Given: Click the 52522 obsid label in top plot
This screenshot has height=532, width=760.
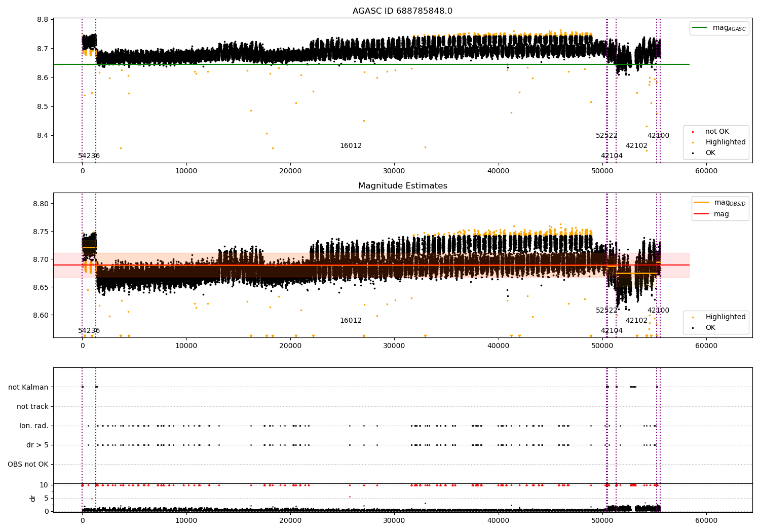Looking at the screenshot, I should pos(606,136).
